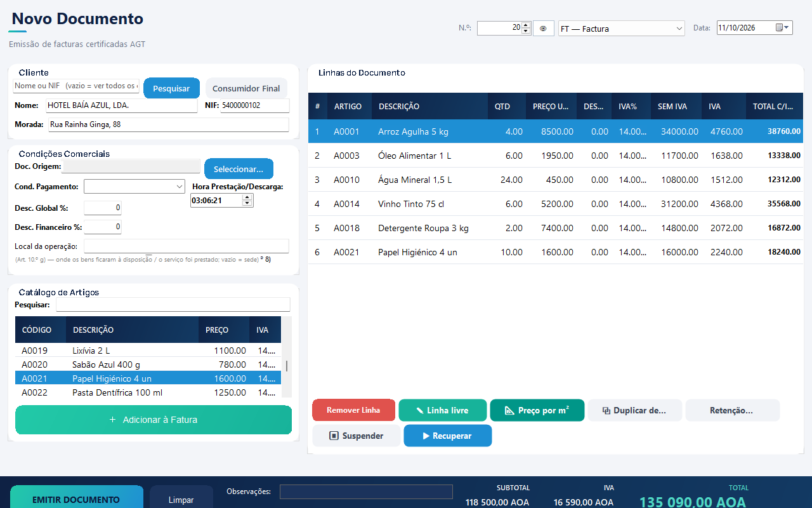
Task: Focus the Desc. Global % field
Action: [102, 208]
